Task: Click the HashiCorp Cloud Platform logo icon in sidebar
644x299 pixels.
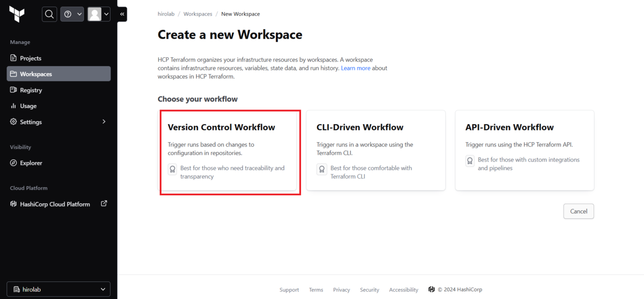Action: 14,204
